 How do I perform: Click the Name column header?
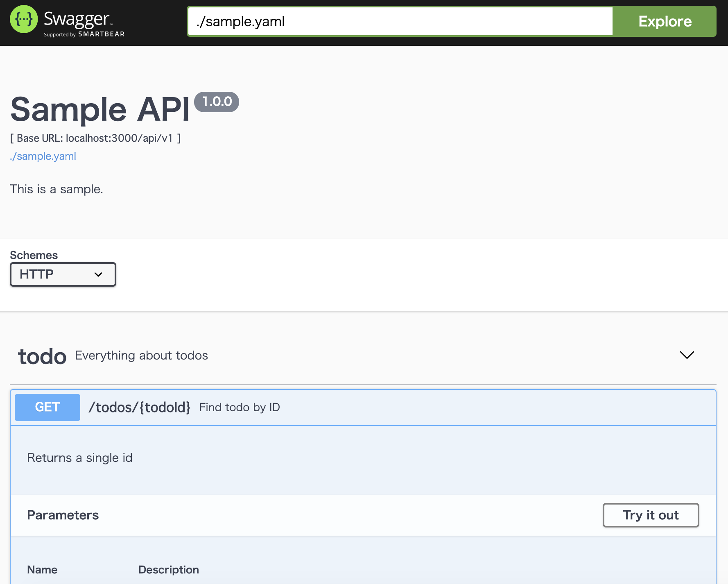(42, 570)
